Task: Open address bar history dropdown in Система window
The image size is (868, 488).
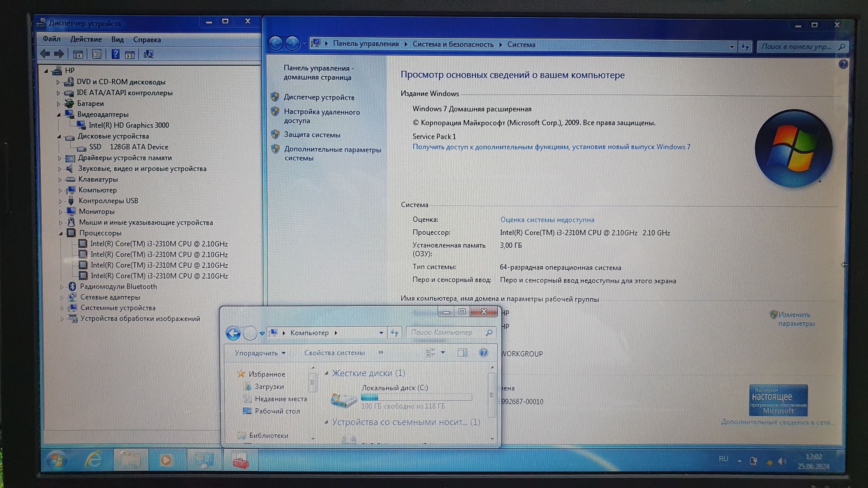Action: [732, 47]
